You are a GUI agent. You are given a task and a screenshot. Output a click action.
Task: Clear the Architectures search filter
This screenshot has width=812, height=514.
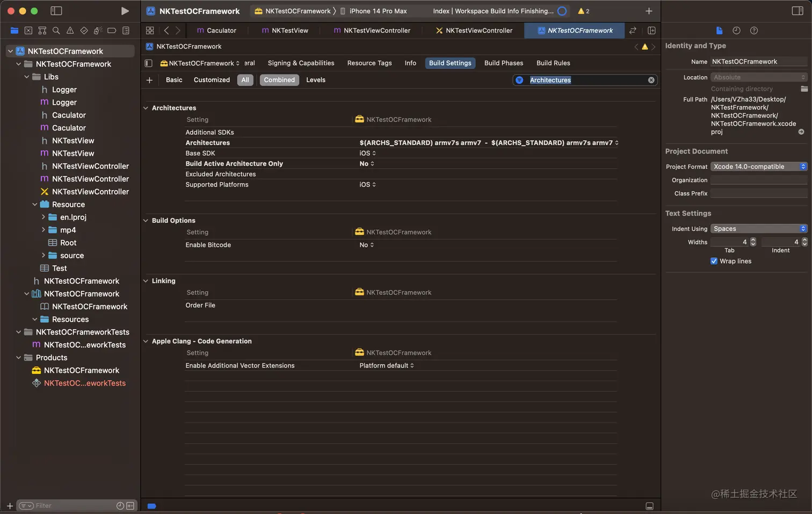coord(651,80)
